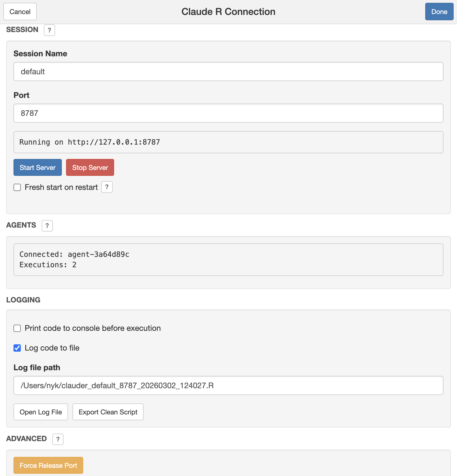Open help for Fresh start on restart
This screenshot has height=476, width=457.
click(x=107, y=187)
